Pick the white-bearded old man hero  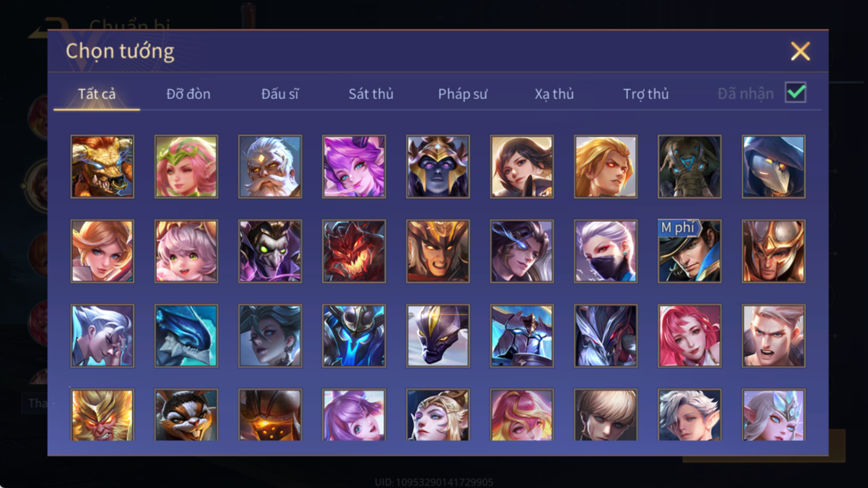click(270, 167)
